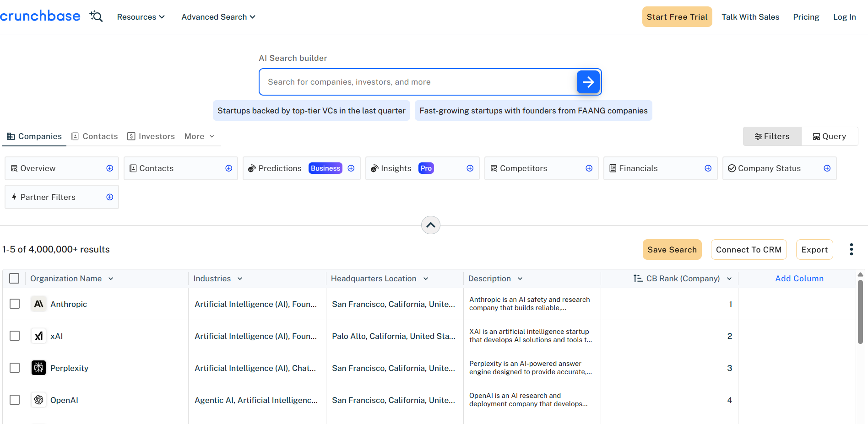This screenshot has width=868, height=424.
Task: Focus the AI Search builder input field
Action: [x=418, y=82]
